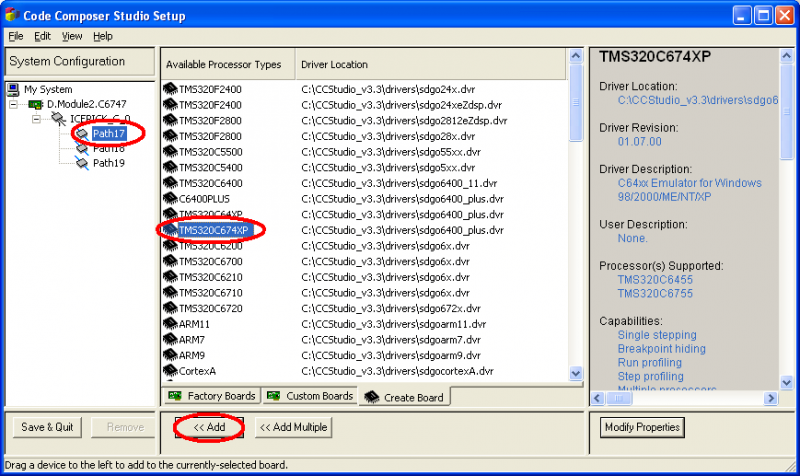Screen dimensions: 800x476
Task: Click the Driver Location column header
Action: (x=431, y=64)
